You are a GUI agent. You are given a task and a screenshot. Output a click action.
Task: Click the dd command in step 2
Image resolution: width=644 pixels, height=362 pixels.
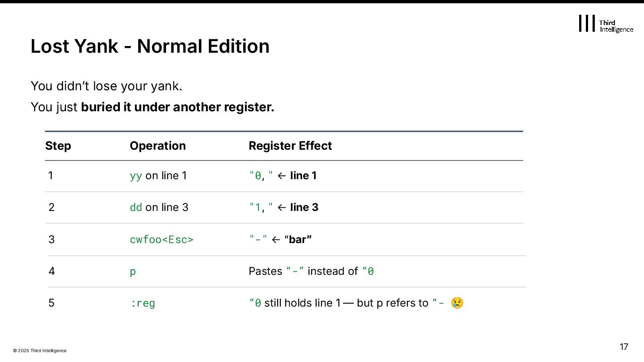(136, 207)
